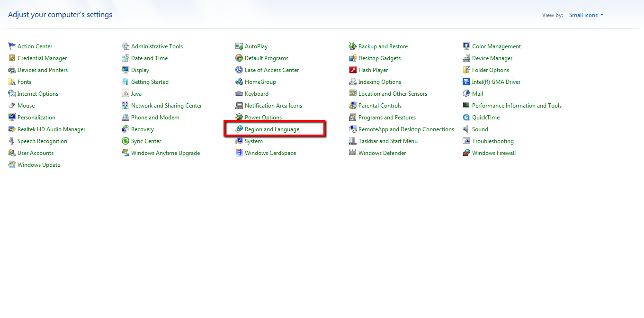
Task: Open the Getting Started link
Action: (x=150, y=82)
